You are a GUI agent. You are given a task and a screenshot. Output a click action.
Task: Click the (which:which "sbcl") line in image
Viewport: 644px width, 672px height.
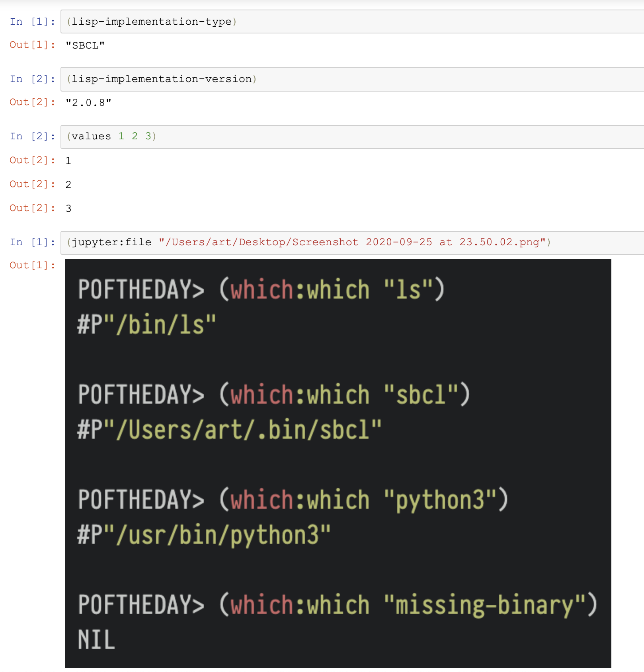tap(274, 395)
